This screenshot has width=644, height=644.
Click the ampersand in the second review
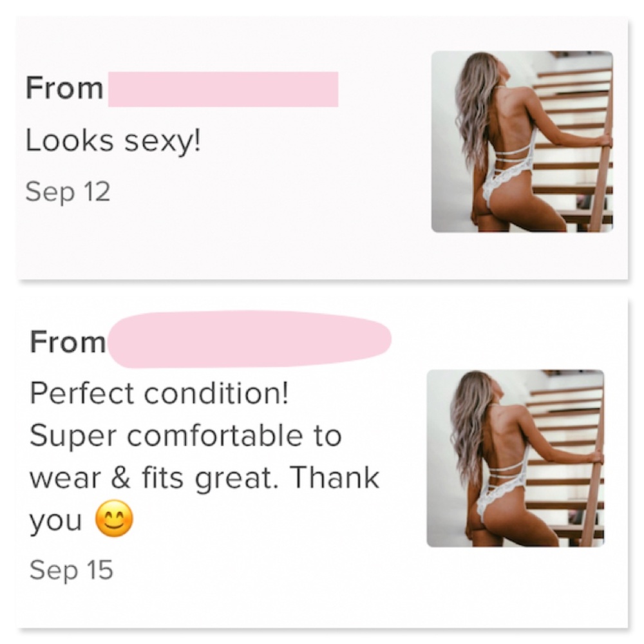121,479
